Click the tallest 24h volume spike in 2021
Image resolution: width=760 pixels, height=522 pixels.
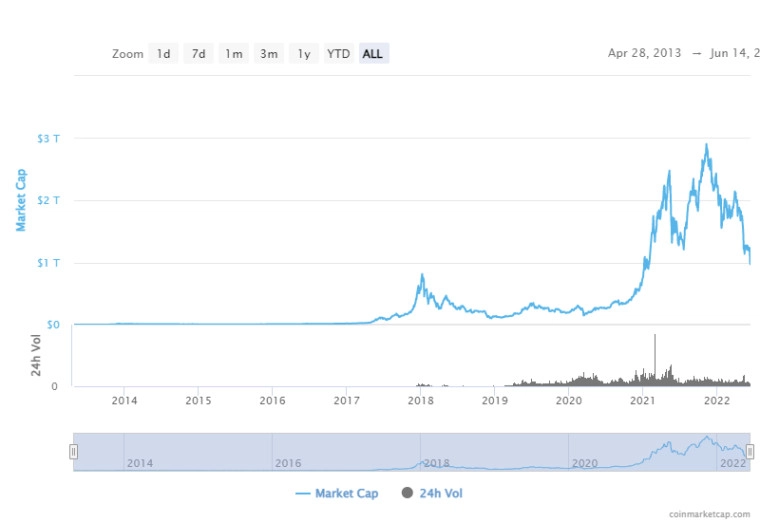coord(655,337)
